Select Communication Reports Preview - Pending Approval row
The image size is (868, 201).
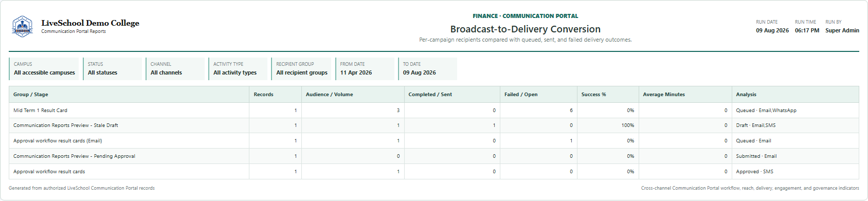point(434,156)
